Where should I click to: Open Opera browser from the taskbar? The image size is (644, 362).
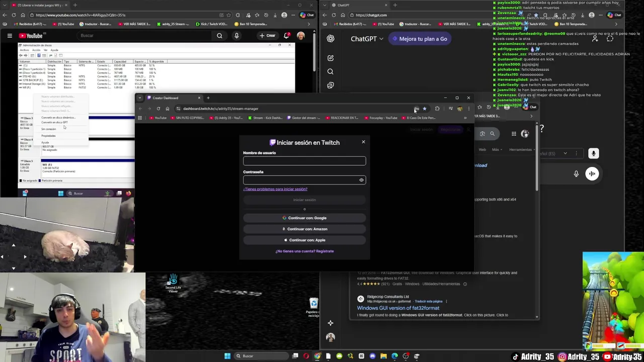[306, 356]
